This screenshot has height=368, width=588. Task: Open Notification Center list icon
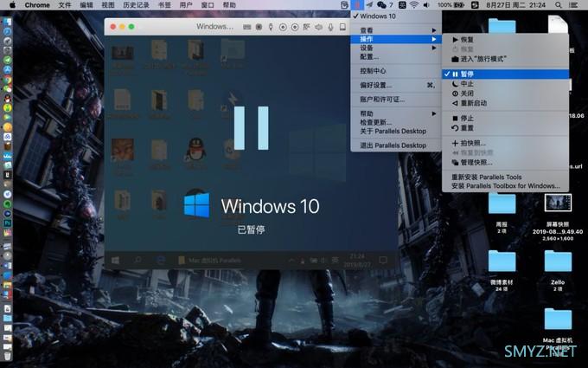[x=573, y=5]
